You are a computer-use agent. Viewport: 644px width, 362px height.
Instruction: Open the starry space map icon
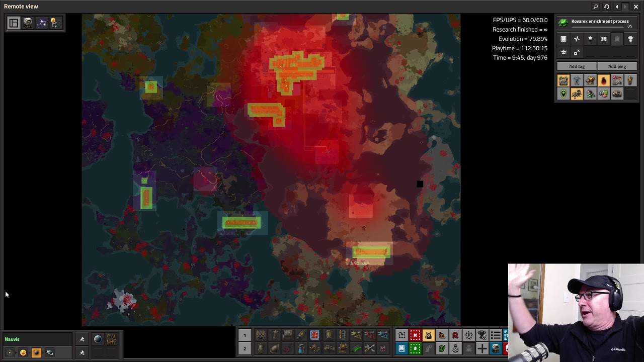point(42,23)
